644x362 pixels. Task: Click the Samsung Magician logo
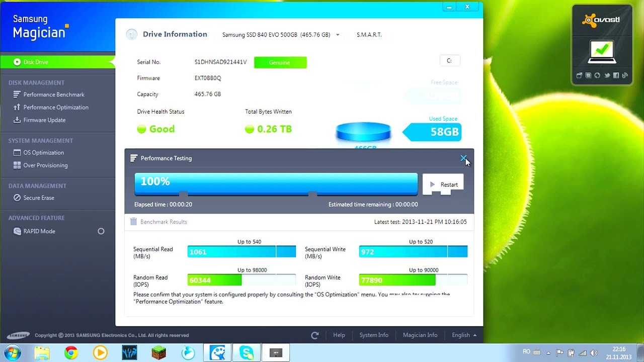tap(40, 27)
